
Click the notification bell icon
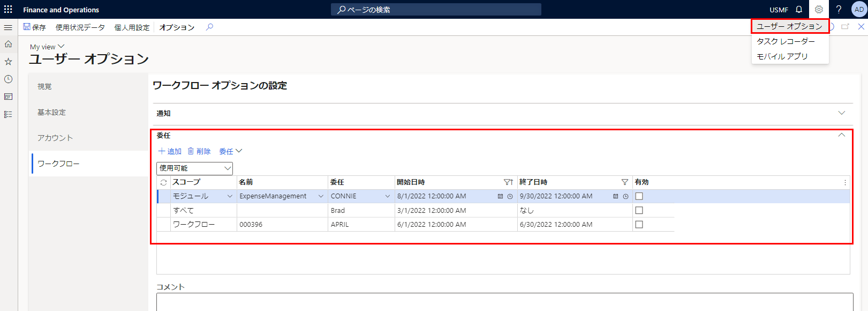pos(799,9)
